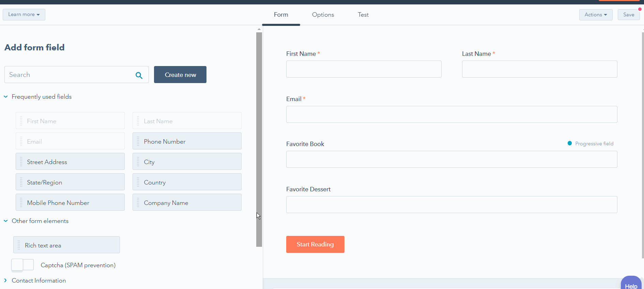Viewport: 644px width, 289px height.
Task: Click the Country field's drag handle icon
Action: click(x=138, y=182)
